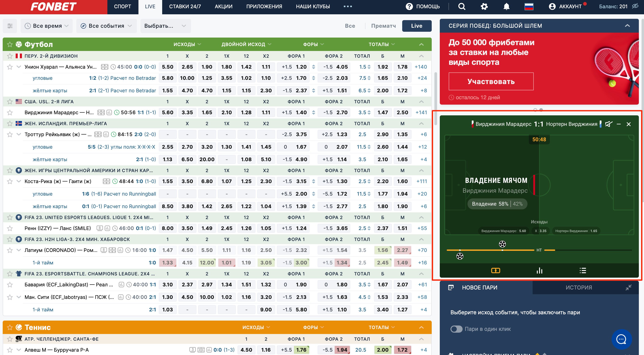The width and height of the screenshot is (644, 355).
Task: Open the search magnifier icon
Action: 461,6
